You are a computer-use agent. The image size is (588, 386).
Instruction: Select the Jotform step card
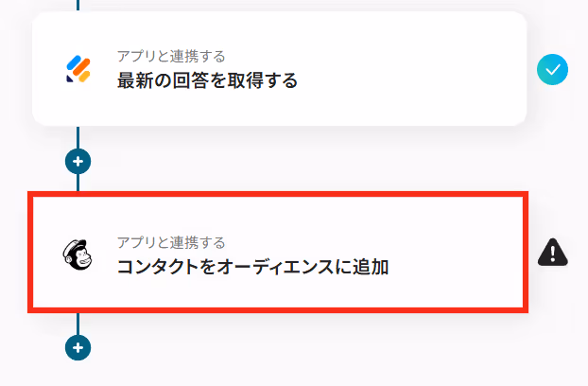point(280,69)
